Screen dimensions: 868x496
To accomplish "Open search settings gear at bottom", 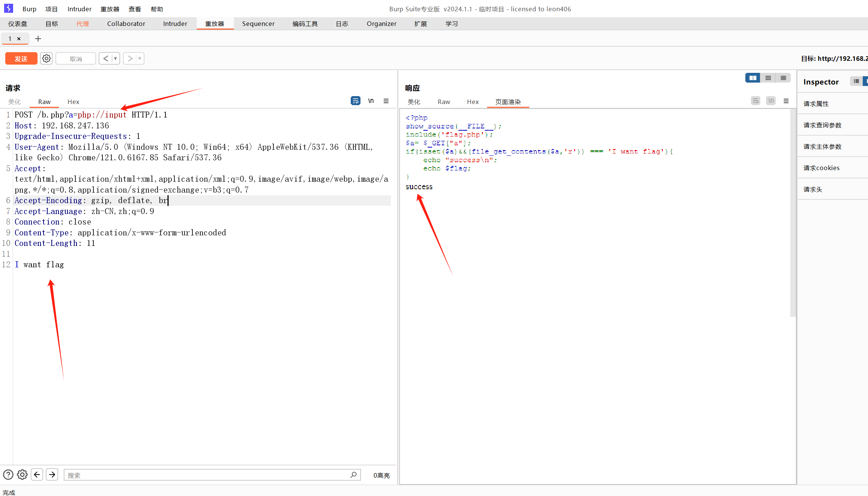I will point(22,475).
